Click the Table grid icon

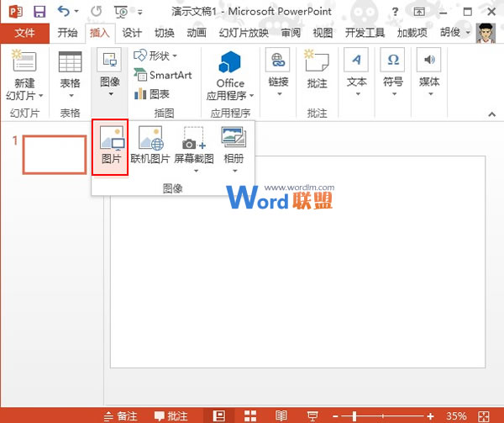70,61
